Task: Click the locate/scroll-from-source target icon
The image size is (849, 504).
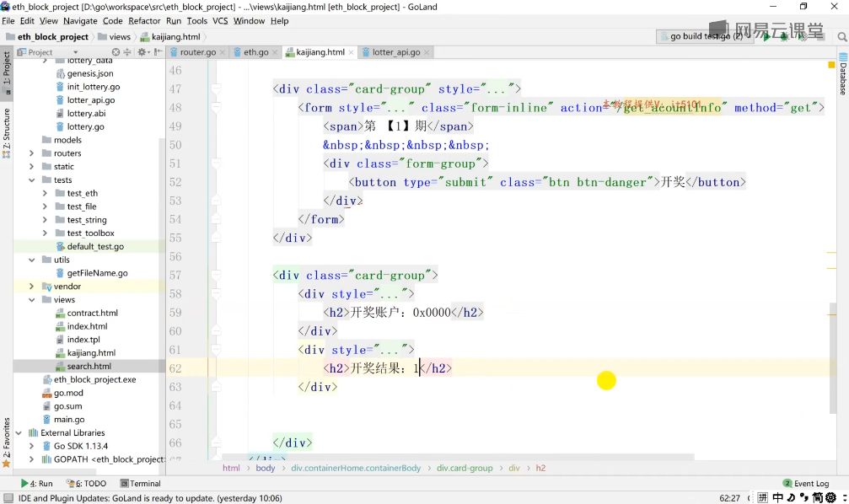Action: pyautogui.click(x=116, y=52)
